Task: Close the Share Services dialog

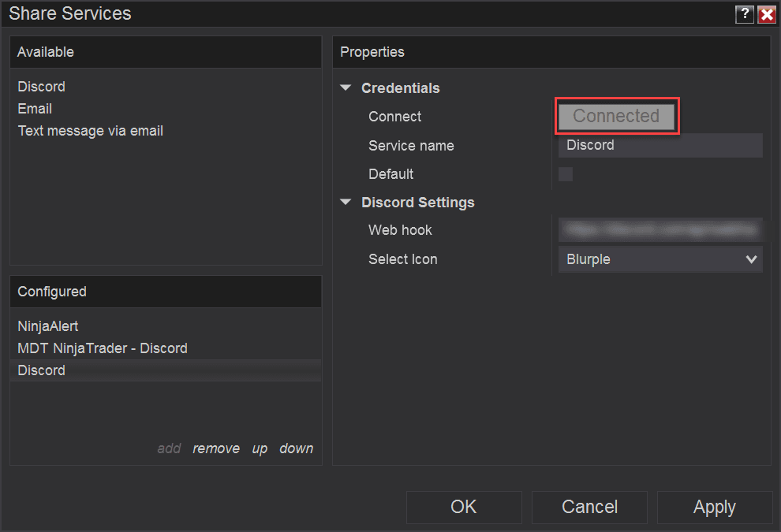Action: click(x=767, y=14)
